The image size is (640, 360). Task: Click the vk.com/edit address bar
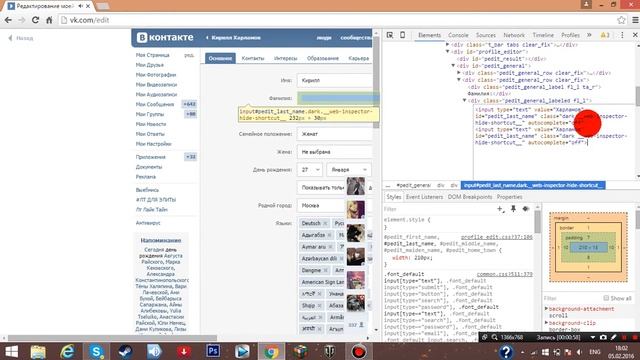(335, 20)
